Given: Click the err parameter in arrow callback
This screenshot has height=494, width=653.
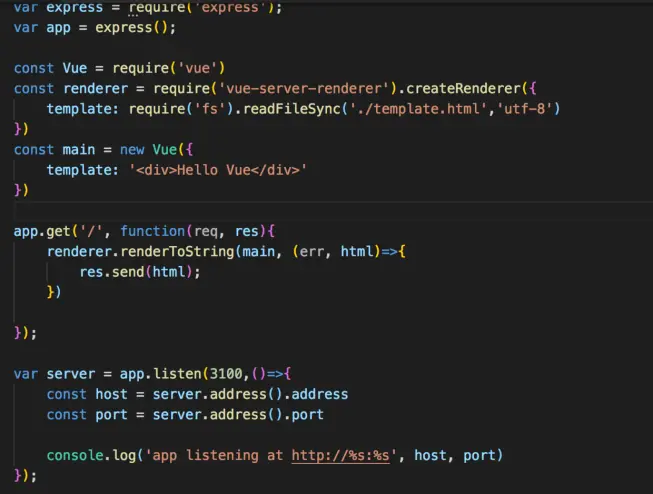Looking at the screenshot, I should point(312,252).
